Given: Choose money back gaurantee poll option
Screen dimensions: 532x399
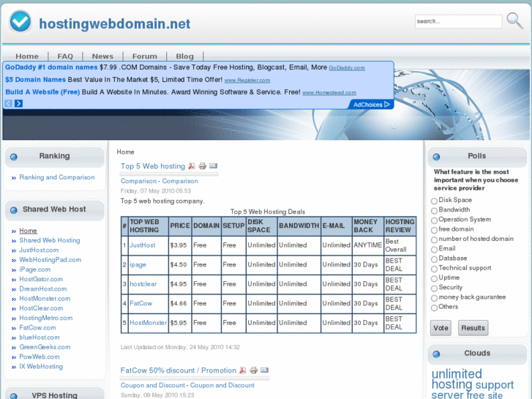Looking at the screenshot, I should tap(434, 298).
